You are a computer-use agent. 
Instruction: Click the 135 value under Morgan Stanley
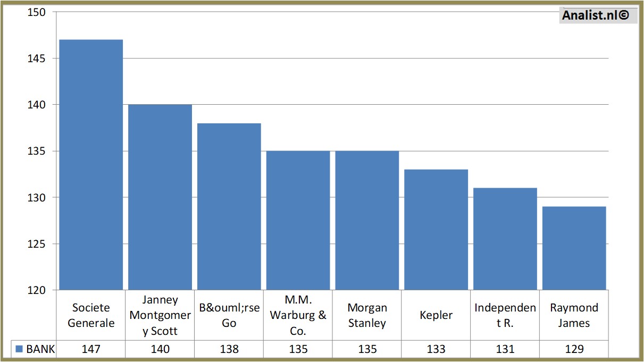367,349
